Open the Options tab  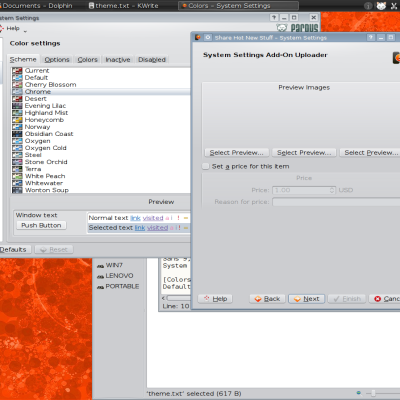click(57, 60)
